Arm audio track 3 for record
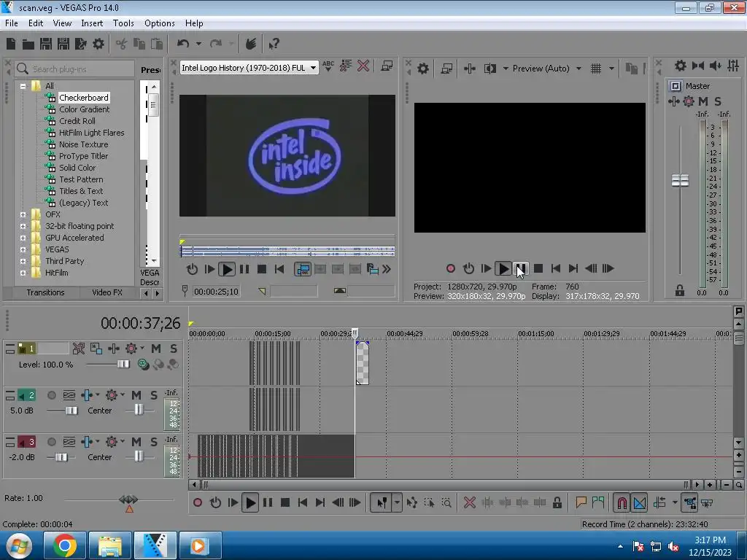747x560 pixels. (52, 442)
